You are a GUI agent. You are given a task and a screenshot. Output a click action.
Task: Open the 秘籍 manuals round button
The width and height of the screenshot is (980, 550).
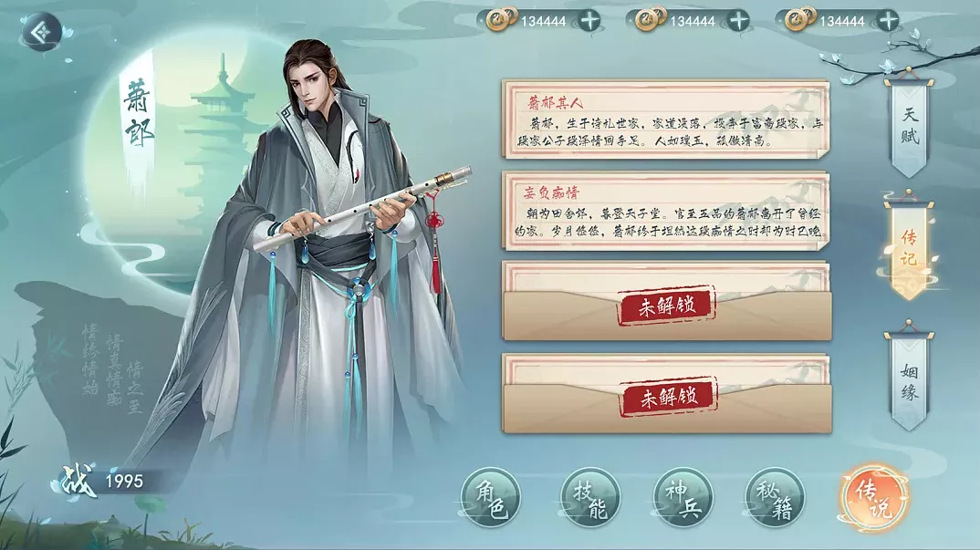coord(775,498)
